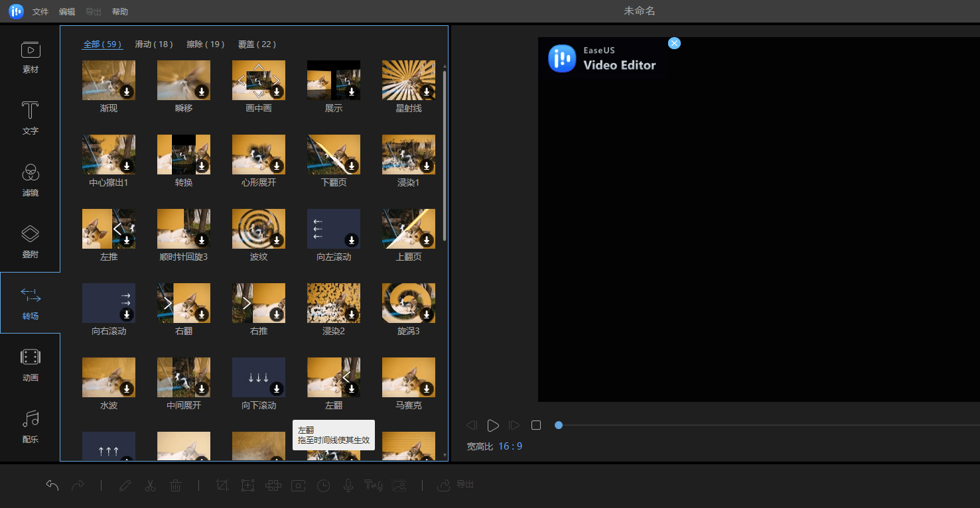Open the 文件 menu
The image size is (980, 508).
coord(40,12)
